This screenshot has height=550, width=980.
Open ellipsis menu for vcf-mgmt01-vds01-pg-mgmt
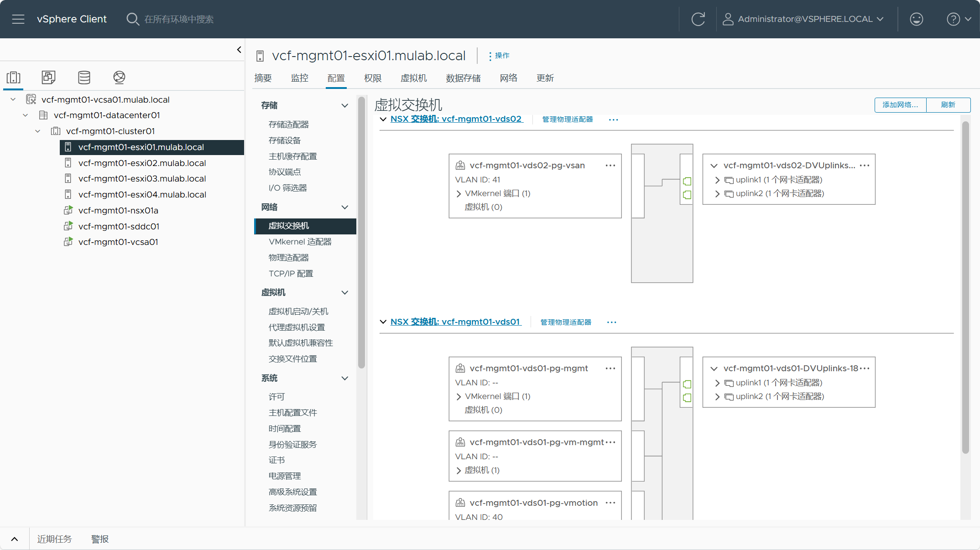point(610,368)
